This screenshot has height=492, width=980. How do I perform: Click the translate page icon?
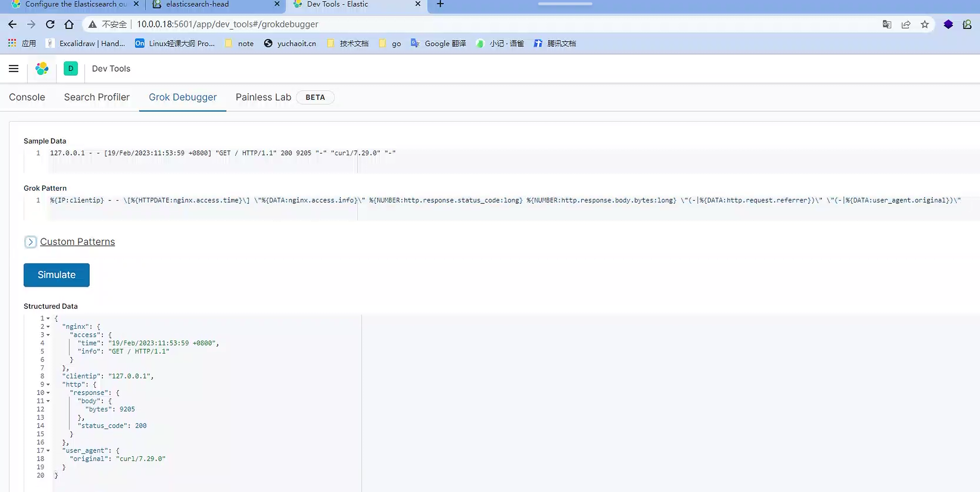pos(887,24)
